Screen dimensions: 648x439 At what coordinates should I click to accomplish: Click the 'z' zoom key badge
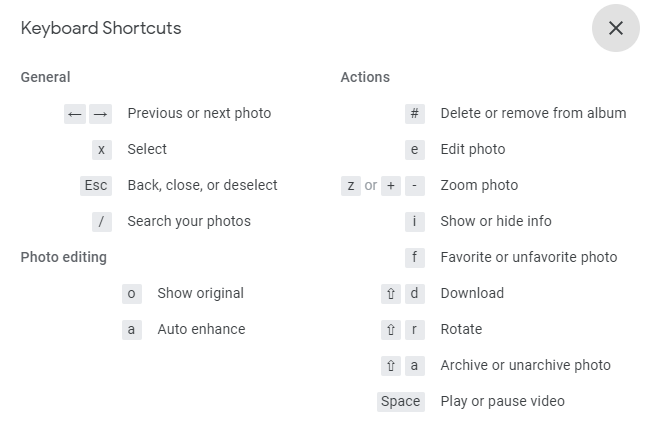coord(350,185)
